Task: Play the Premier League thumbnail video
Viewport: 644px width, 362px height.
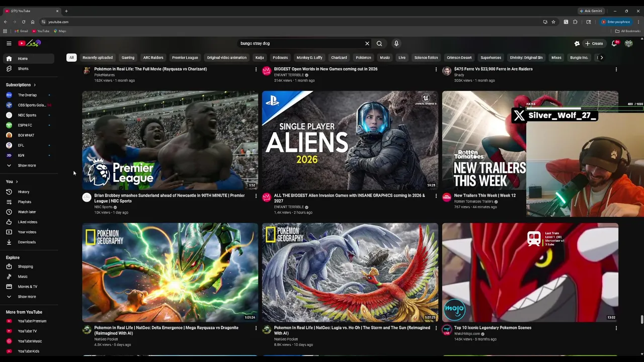Action: tap(170, 140)
